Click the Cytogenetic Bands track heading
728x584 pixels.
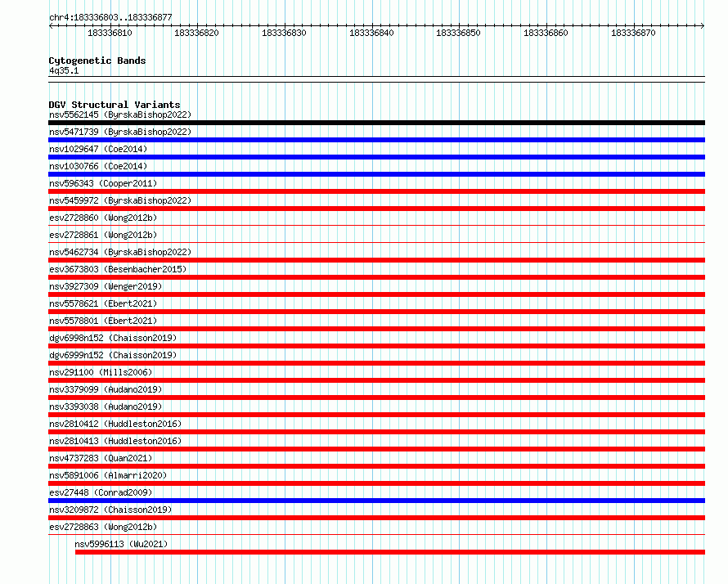pos(97,61)
